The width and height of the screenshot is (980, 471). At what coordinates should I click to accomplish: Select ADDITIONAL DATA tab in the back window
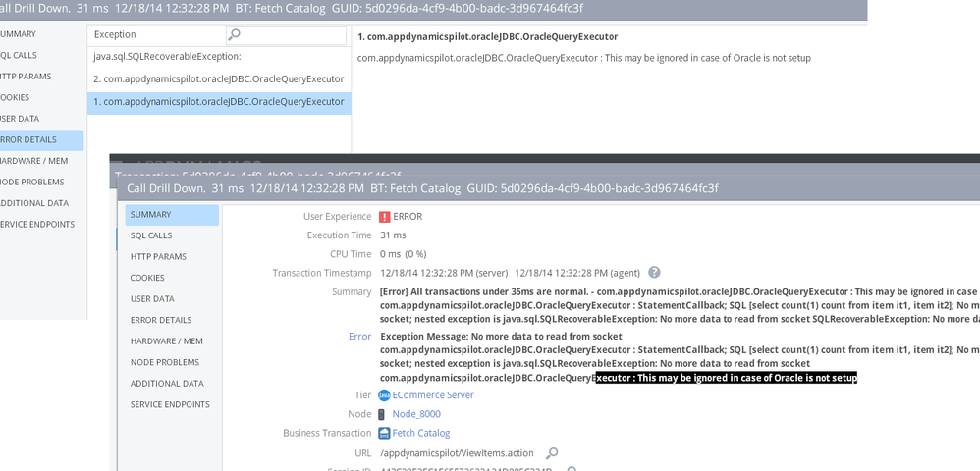[x=41, y=203]
